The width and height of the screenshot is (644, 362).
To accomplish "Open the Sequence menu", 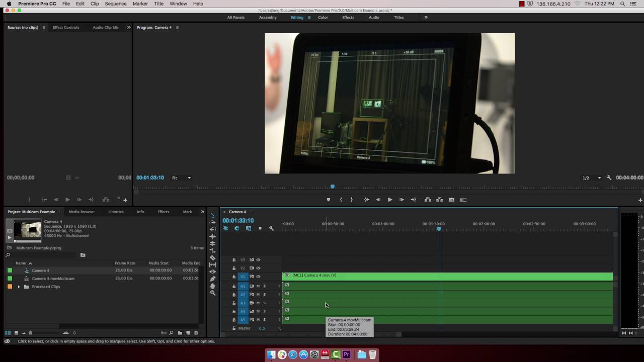I will coord(116,4).
